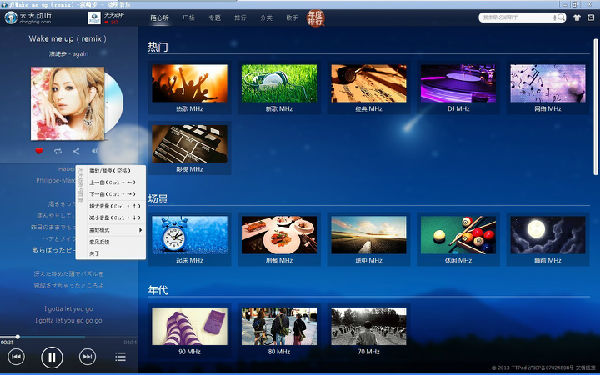This screenshot has height=375, width=600.
Task: Switch to the 歌手 tab
Action: point(292,18)
